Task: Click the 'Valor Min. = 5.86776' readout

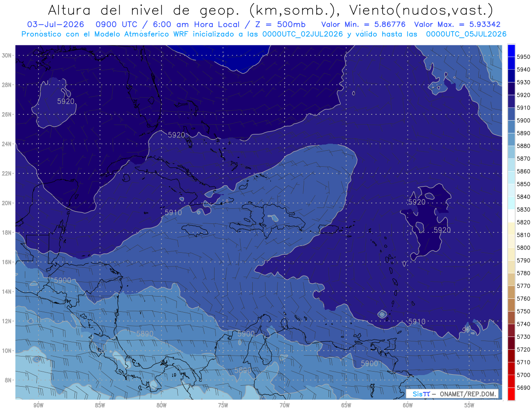Action: click(x=364, y=24)
